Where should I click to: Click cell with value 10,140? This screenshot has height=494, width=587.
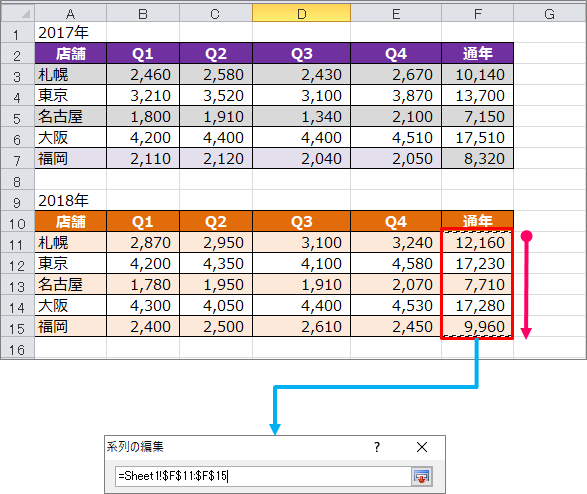click(478, 74)
